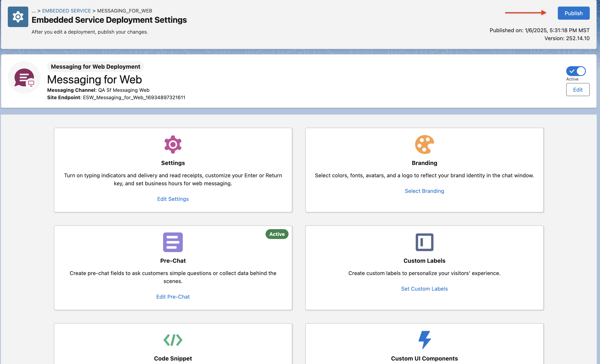Open the Select Branding link
This screenshot has width=600, height=364.
coord(424,191)
